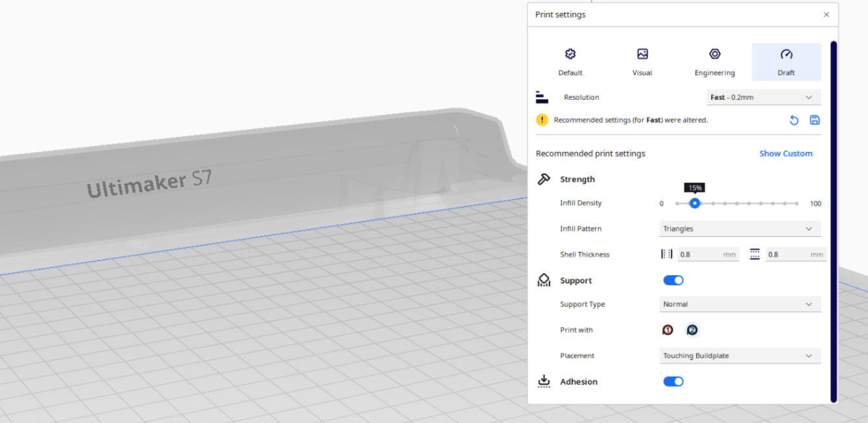Select the Draft print profile

(786, 62)
